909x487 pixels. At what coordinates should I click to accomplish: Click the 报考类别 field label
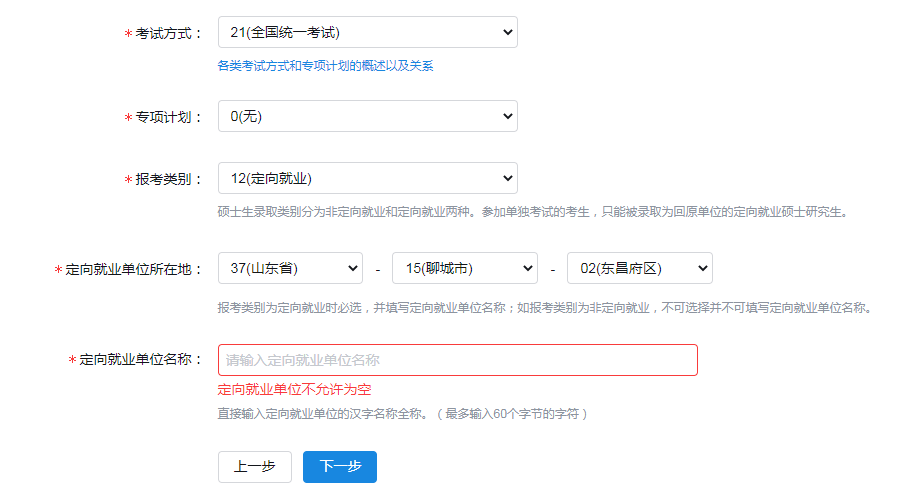click(163, 180)
